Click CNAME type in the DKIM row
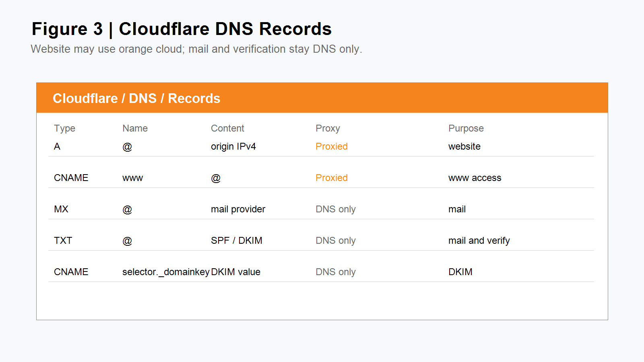Viewport: 644px width, 362px height. pyautogui.click(x=71, y=272)
